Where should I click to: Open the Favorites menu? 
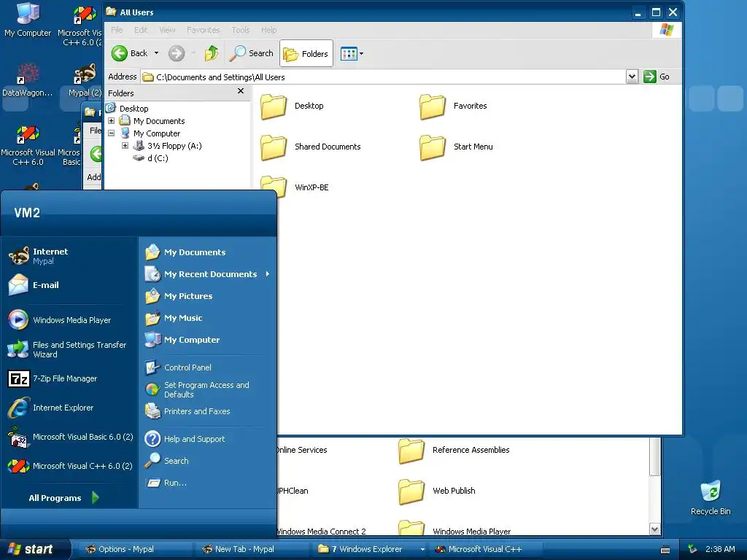pos(204,29)
